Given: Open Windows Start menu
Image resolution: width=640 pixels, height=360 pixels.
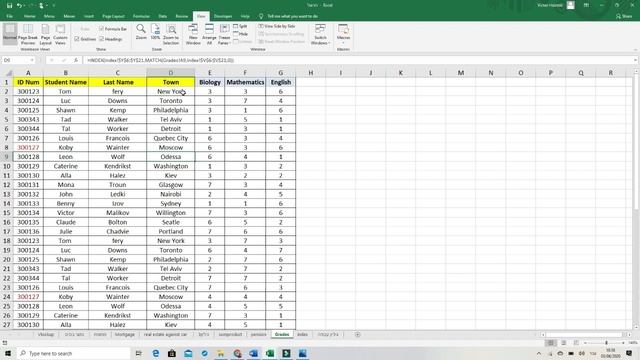Looking at the screenshot, I should point(8,353).
